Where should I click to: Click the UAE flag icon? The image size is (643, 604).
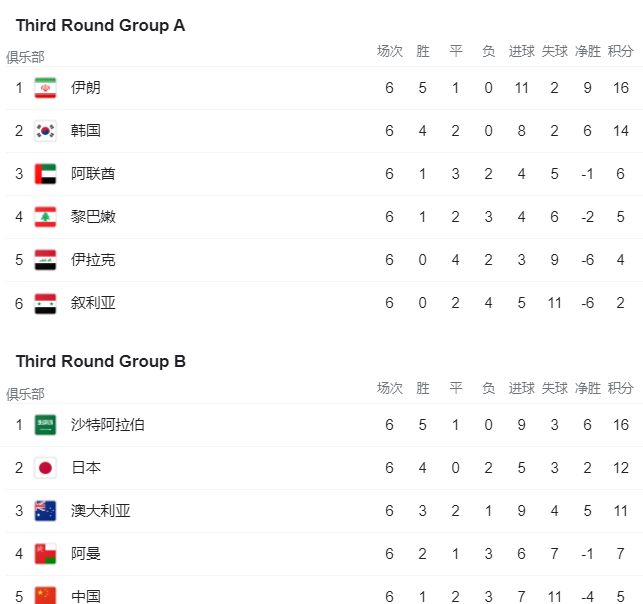[45, 174]
